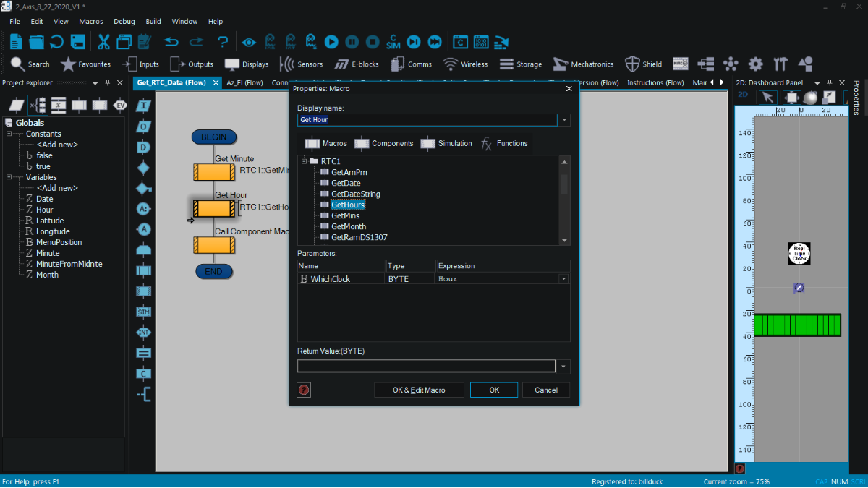Open the Expression dropdown for WhichClock
Viewport: 868px width, 488px height.
[x=563, y=278]
